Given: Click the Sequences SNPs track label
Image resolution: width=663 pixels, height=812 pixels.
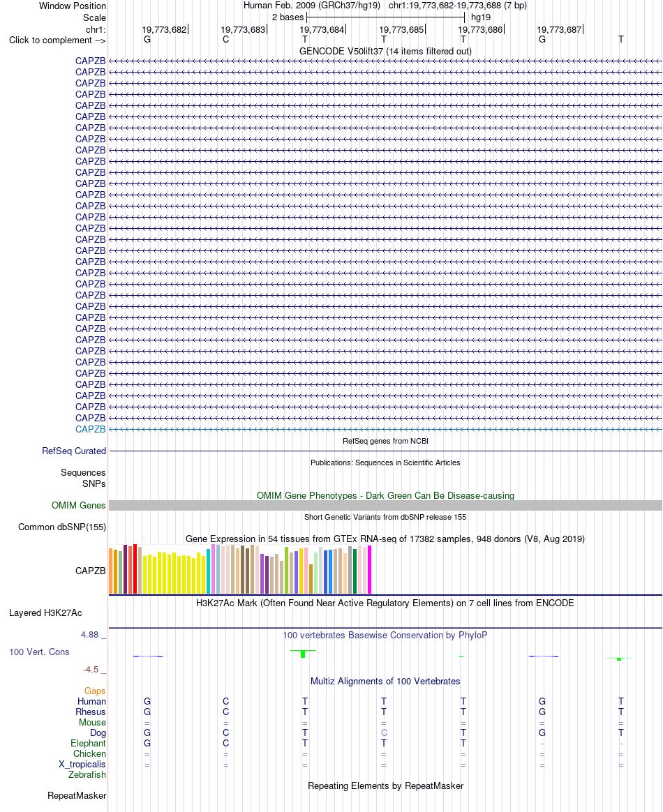Looking at the screenshot, I should tap(83, 478).
